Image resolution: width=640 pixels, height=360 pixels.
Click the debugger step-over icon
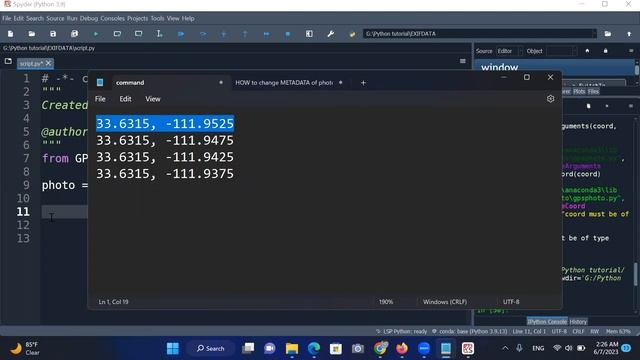pyautogui.click(x=202, y=34)
